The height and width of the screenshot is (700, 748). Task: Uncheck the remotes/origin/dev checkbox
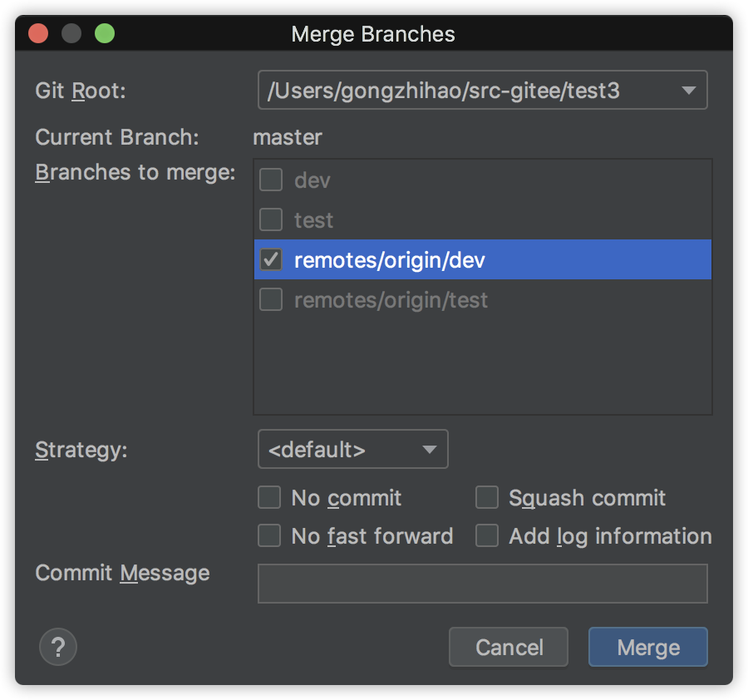[271, 260]
